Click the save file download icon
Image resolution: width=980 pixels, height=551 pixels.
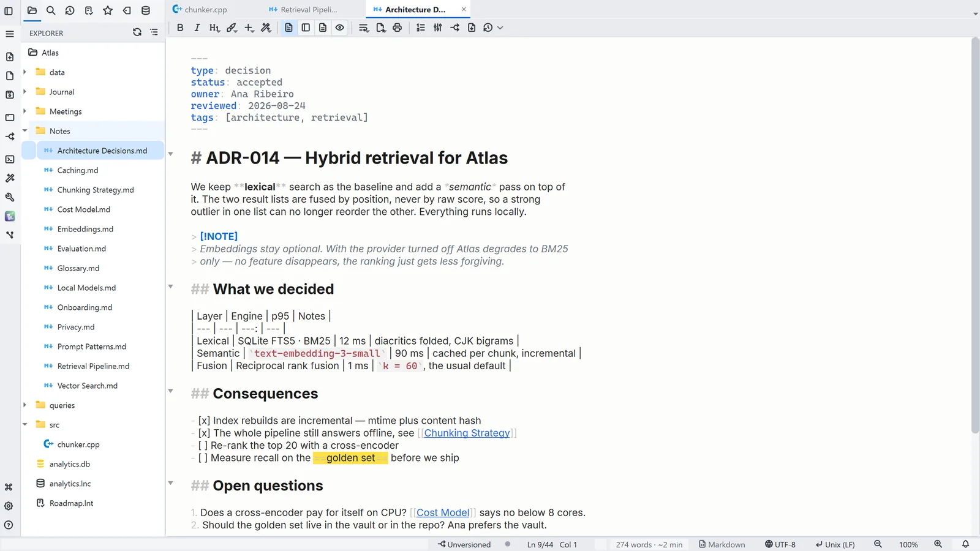(x=472, y=28)
